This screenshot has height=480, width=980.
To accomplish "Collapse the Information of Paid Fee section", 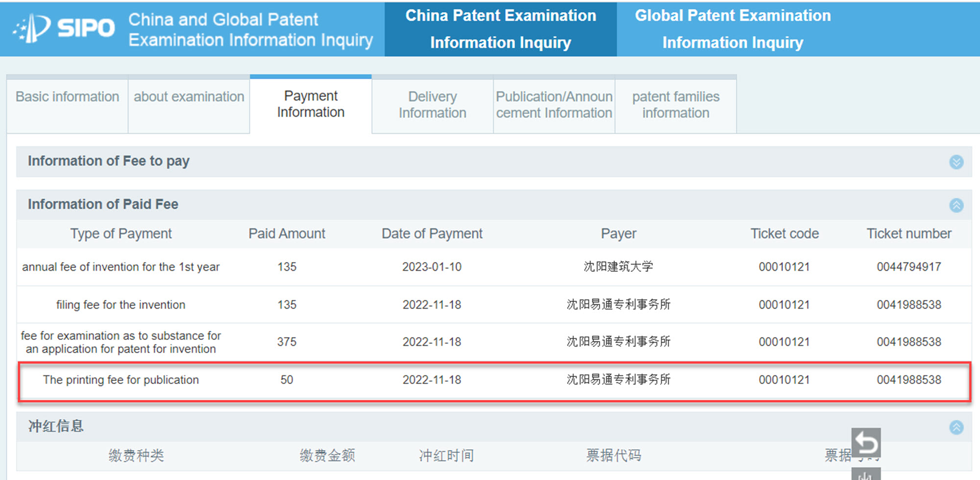I will (x=956, y=205).
